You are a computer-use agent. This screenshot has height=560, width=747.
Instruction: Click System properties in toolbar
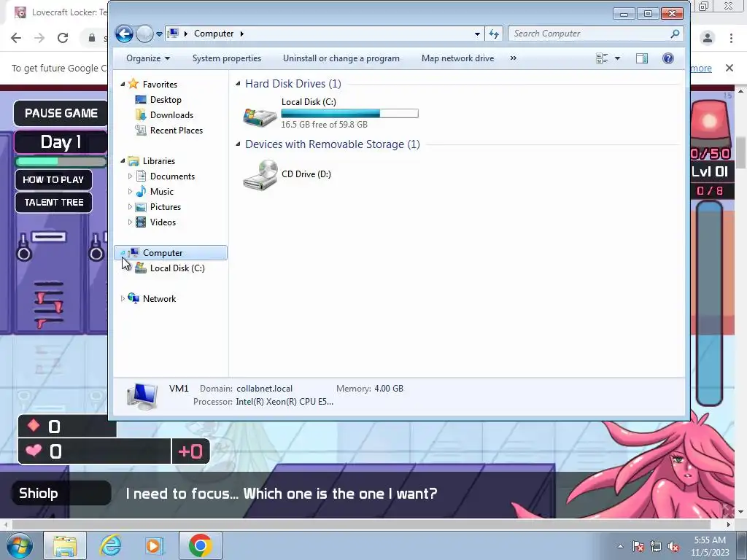pyautogui.click(x=227, y=58)
